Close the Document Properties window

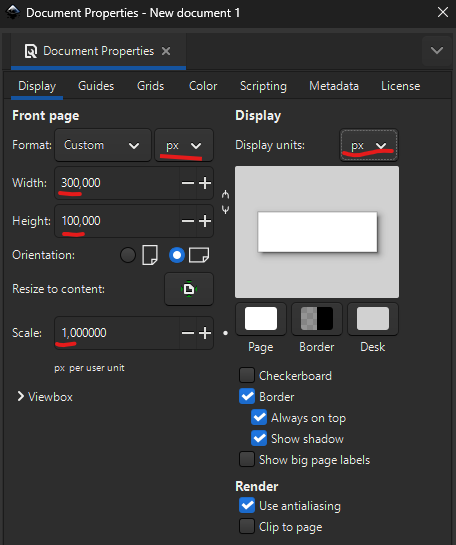[443, 13]
